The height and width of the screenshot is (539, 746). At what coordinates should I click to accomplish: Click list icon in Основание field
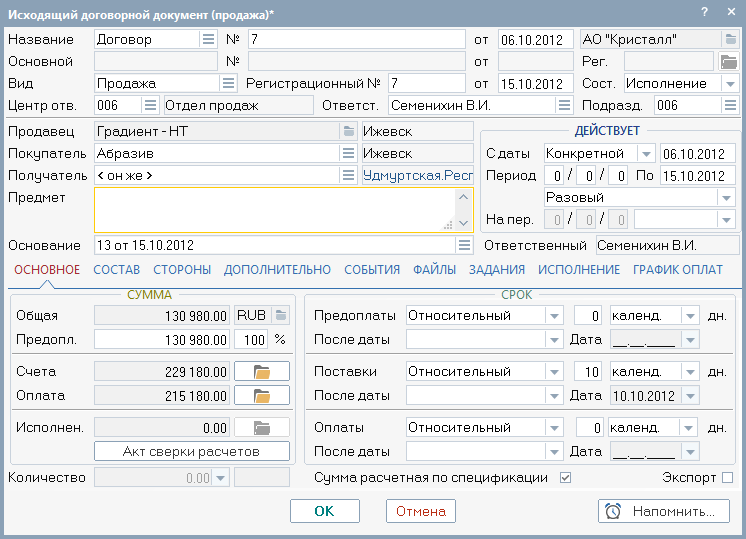point(464,245)
